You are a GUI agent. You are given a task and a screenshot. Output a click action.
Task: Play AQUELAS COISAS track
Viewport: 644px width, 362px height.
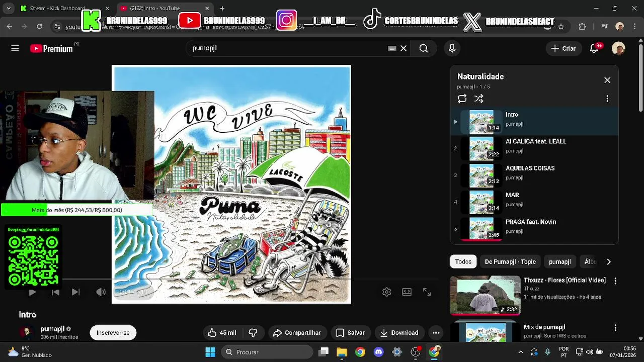coord(534,174)
